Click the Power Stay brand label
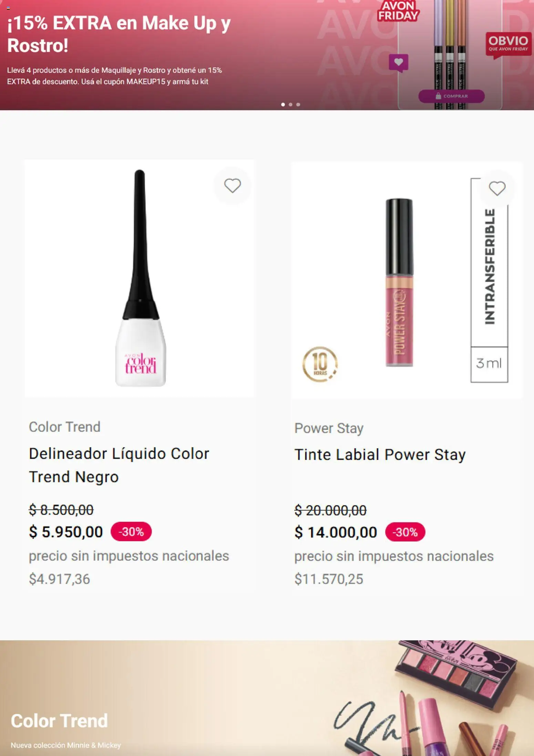The height and width of the screenshot is (756, 534). [328, 428]
